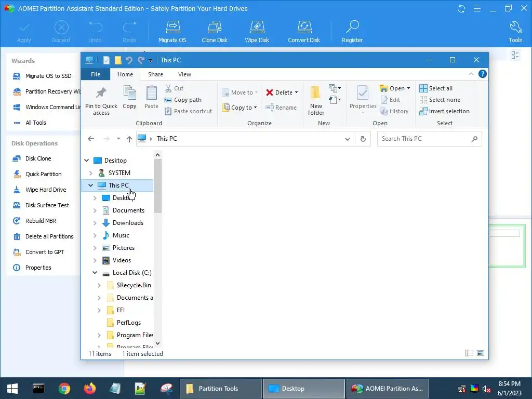The image size is (532, 399).
Task: Open Windows Start menu
Action: coord(12,389)
